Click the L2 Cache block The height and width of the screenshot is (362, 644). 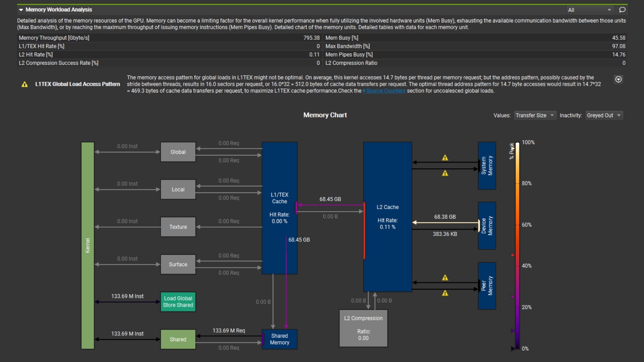click(x=387, y=217)
